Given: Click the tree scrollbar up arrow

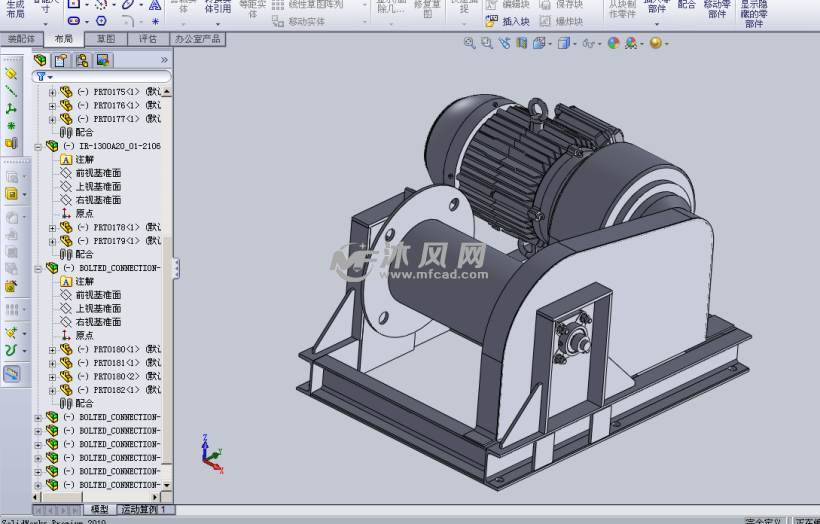Looking at the screenshot, I should (x=167, y=92).
